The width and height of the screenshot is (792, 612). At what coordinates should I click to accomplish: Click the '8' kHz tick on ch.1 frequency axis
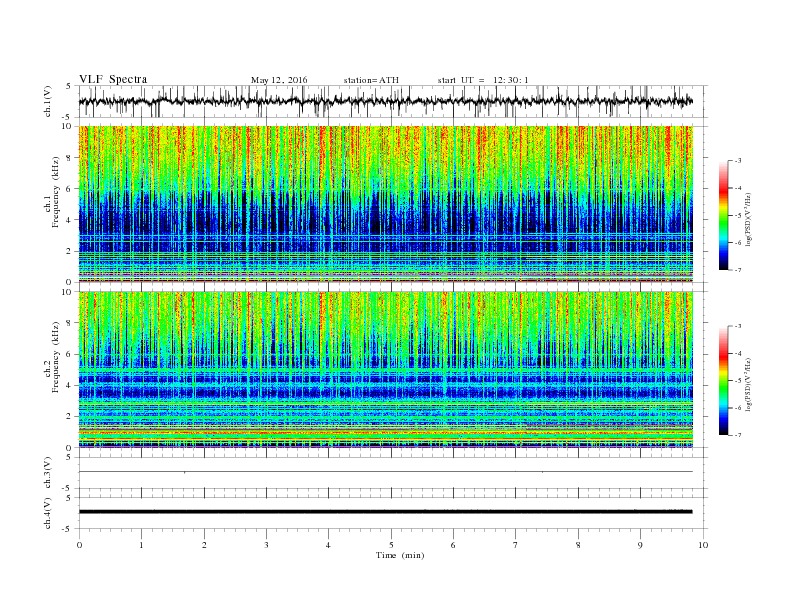click(x=70, y=158)
